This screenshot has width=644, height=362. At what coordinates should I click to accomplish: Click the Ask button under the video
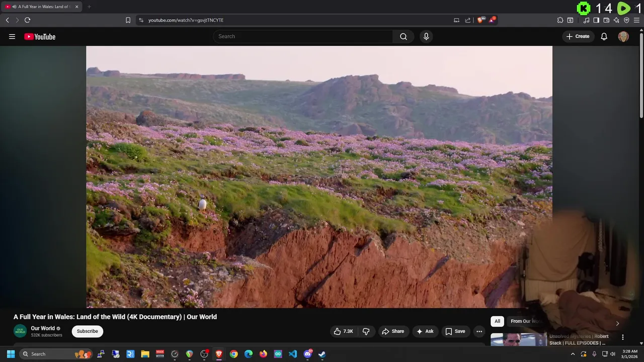[x=425, y=331]
